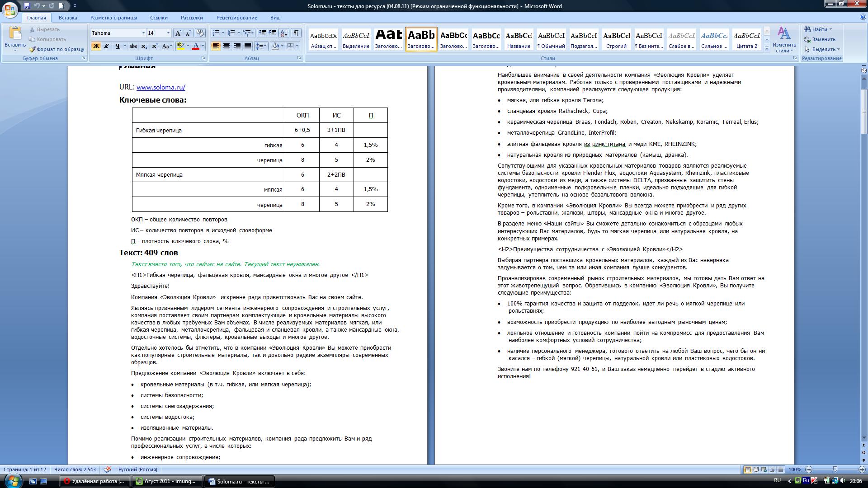Viewport: 868px width, 488px height.
Task: Open the Ссылки ribbon tab
Action: point(159,18)
